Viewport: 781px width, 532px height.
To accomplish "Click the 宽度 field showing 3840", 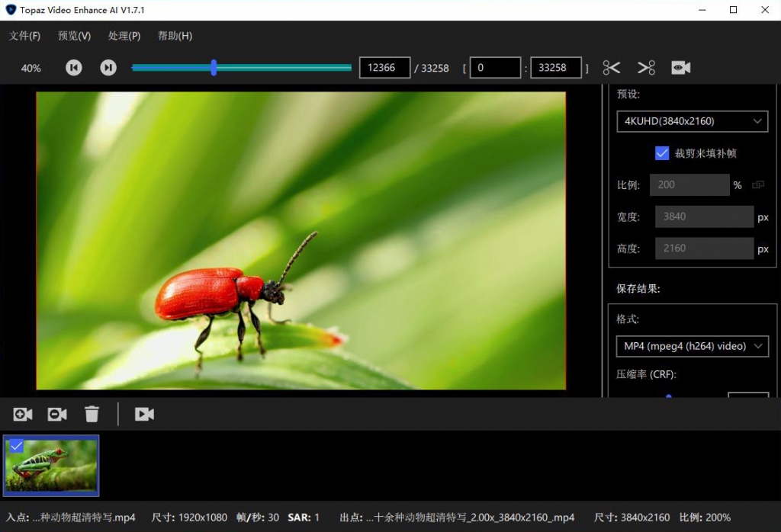I will pyautogui.click(x=704, y=216).
